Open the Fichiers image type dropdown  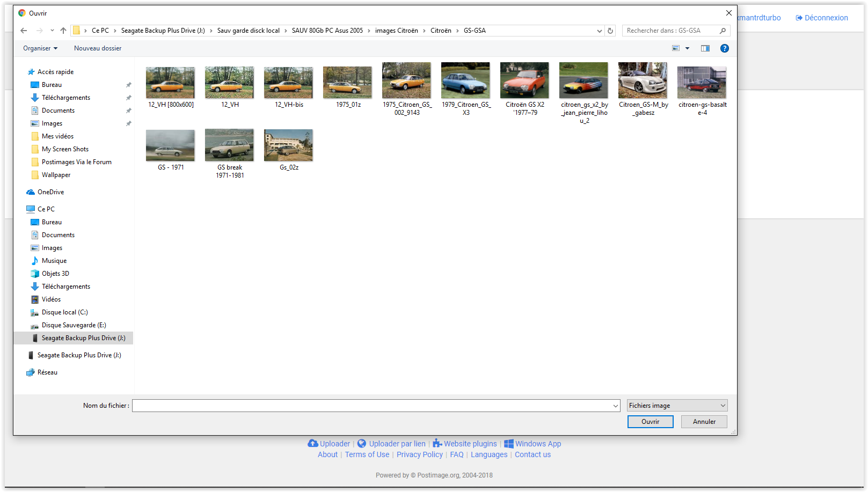(677, 406)
